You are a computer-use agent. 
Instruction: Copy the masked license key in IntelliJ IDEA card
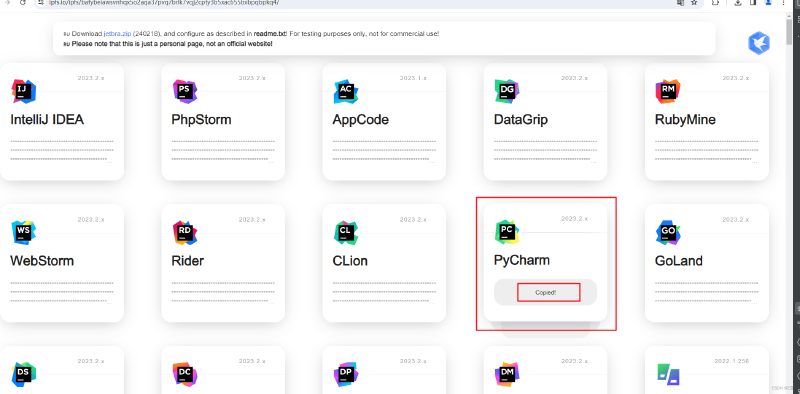62,151
